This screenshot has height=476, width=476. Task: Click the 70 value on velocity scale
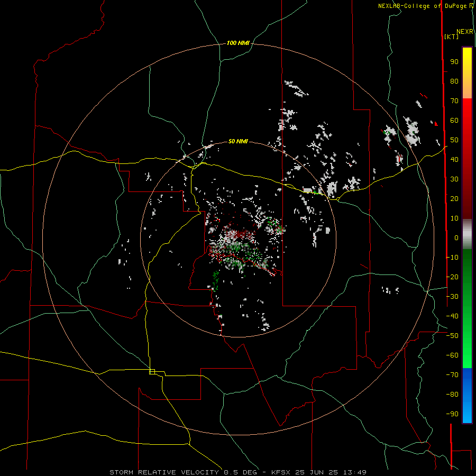(454, 101)
